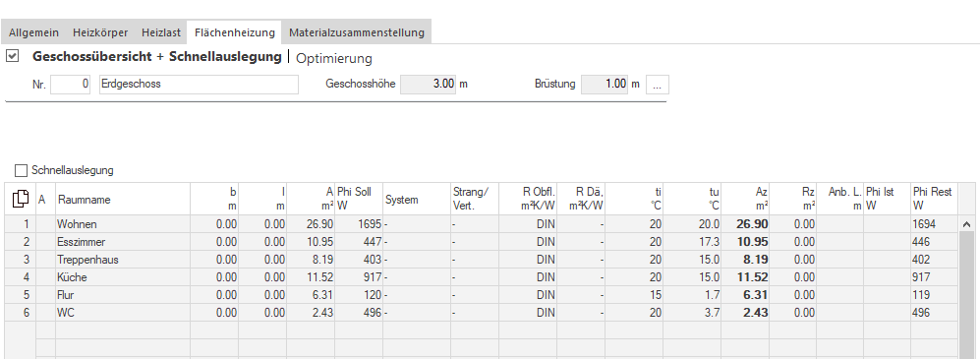Image resolution: width=980 pixels, height=359 pixels.
Task: Click the Esszimmer room name cell
Action: pos(123,241)
